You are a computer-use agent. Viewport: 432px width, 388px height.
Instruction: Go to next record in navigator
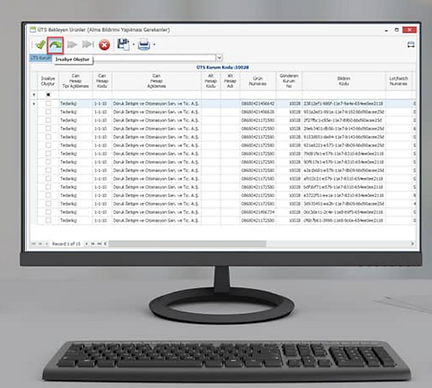[x=86, y=244]
